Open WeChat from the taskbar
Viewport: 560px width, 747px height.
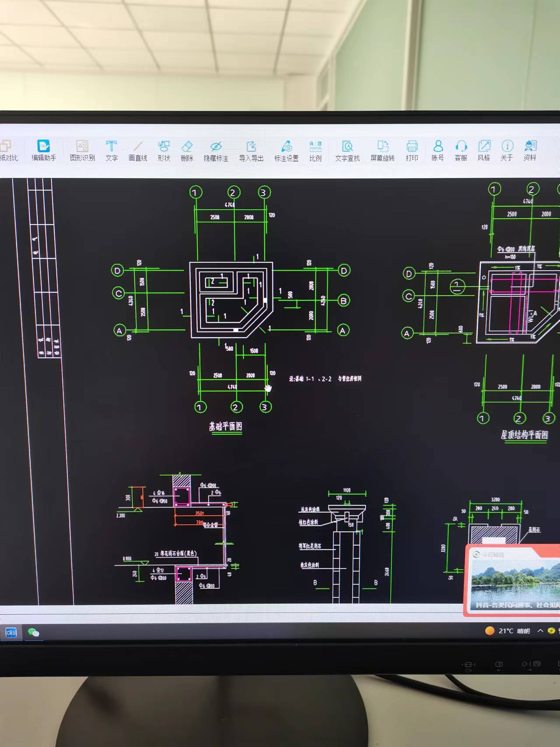click(34, 632)
